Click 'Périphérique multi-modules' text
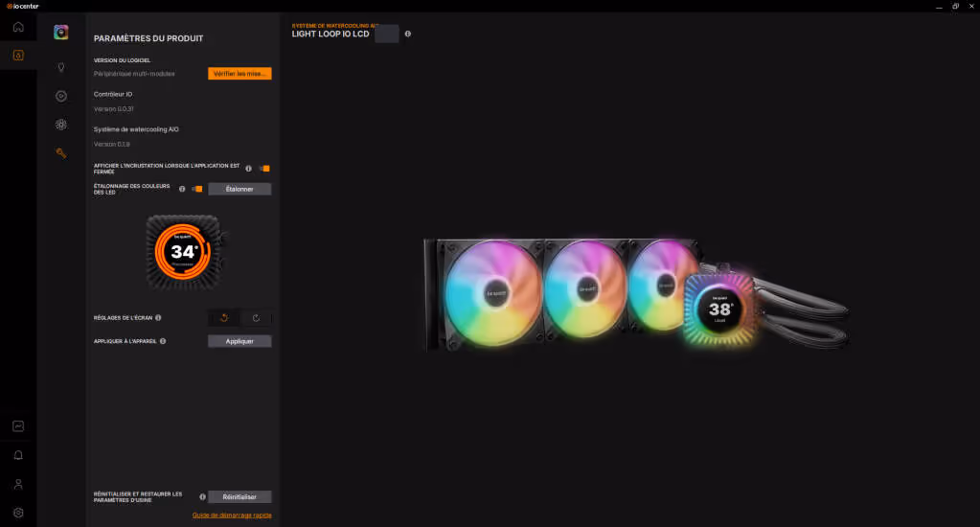 click(134, 74)
